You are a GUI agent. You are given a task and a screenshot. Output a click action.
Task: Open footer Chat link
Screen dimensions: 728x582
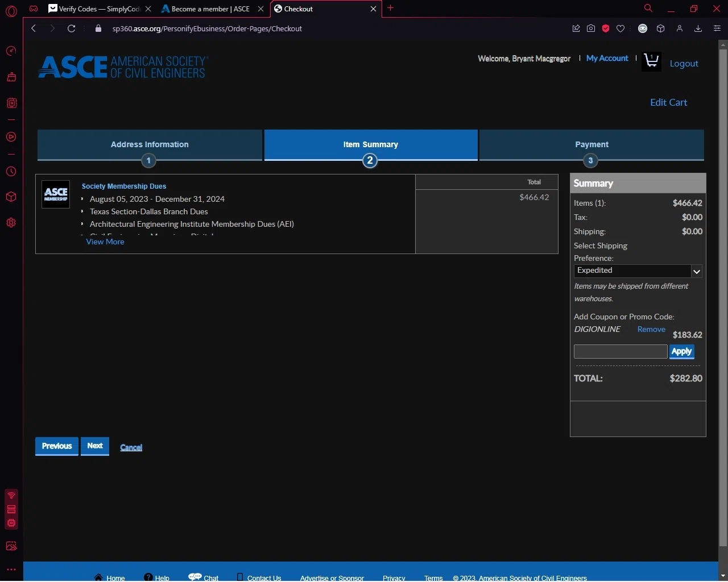(x=204, y=577)
